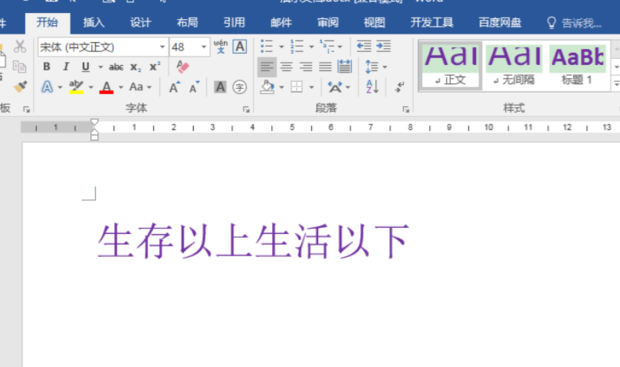This screenshot has width=620, height=367.
Task: Decrease font size button
Action: point(194,87)
